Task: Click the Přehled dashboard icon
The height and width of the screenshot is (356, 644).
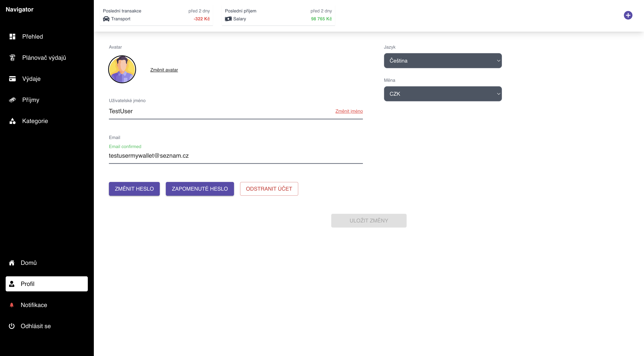Action: (12, 37)
